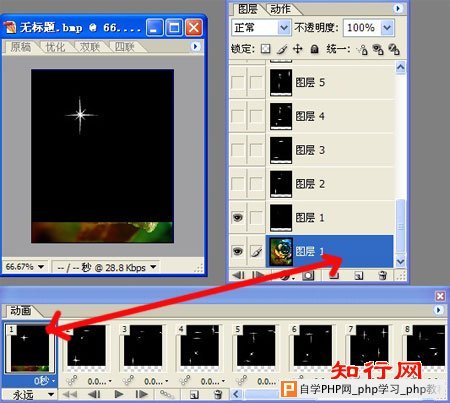
Task: Open the blend mode 正常 dropdown
Action: point(260,28)
